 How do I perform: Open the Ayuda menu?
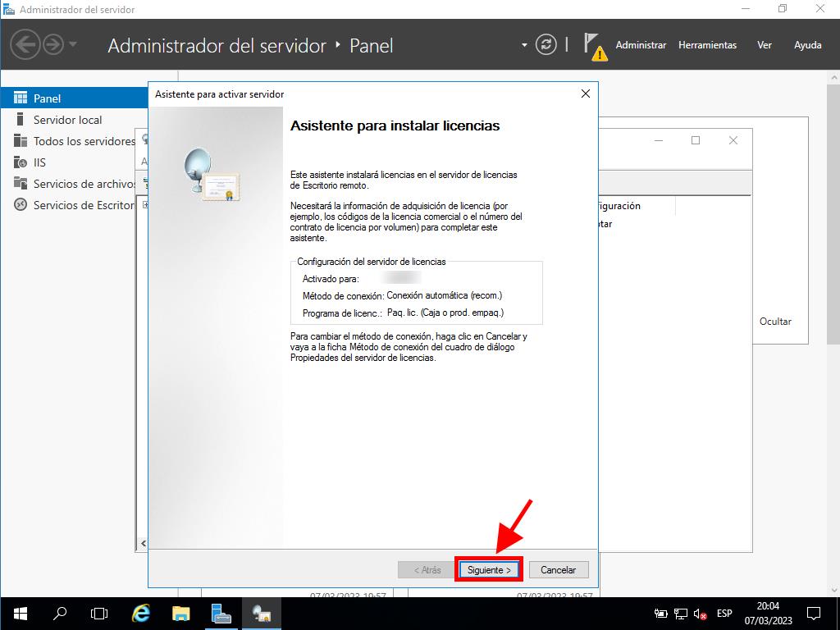pyautogui.click(x=807, y=45)
